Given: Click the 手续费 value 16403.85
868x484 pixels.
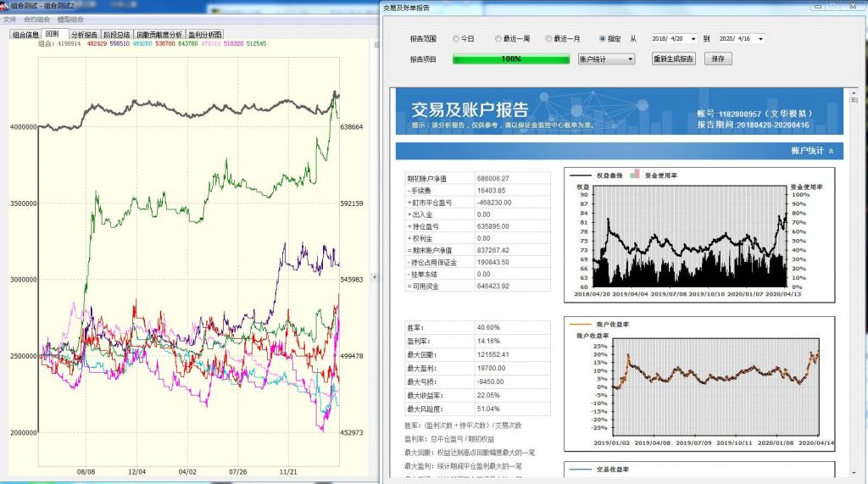Looking at the screenshot, I should click(x=491, y=191).
